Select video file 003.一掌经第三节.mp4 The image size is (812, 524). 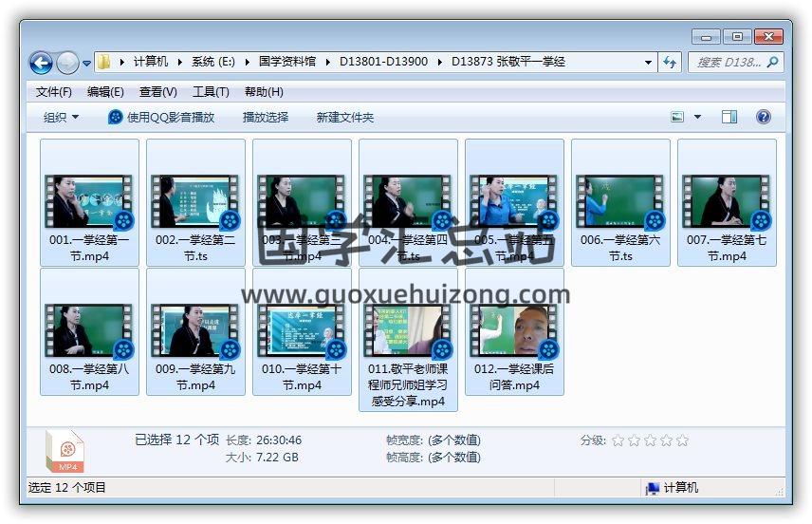302,202
